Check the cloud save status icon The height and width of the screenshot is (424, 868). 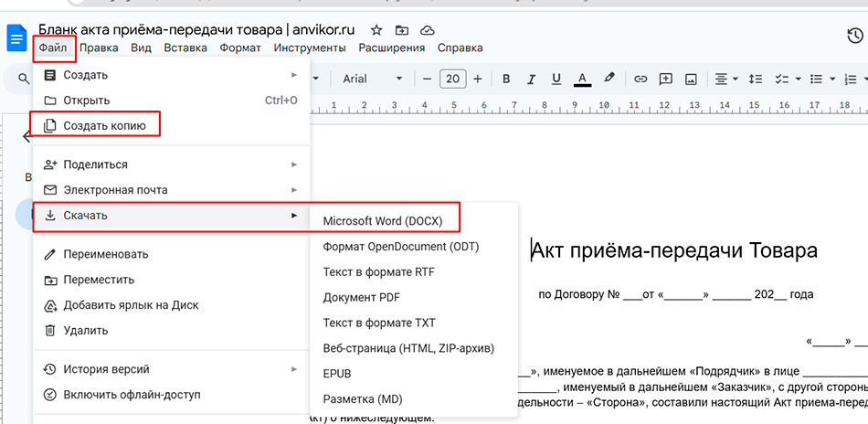(x=427, y=30)
